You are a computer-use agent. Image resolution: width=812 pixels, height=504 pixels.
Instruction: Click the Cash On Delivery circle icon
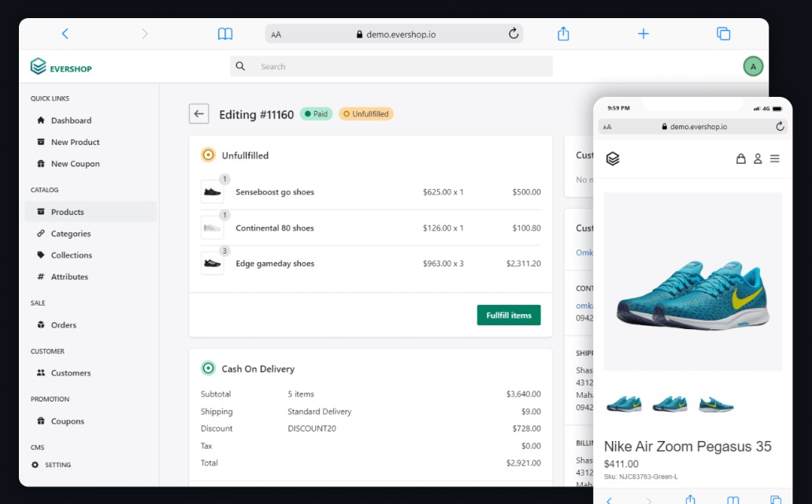(208, 369)
